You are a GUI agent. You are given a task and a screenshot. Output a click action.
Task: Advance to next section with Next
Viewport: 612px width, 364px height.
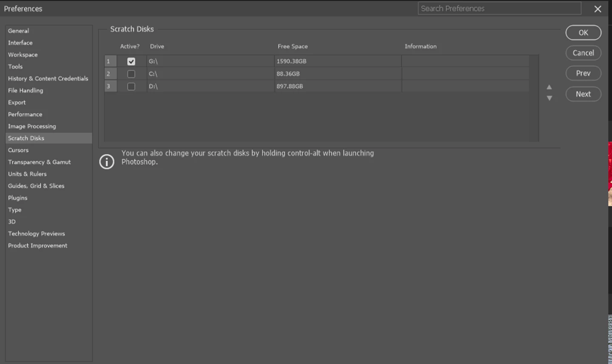[583, 94]
